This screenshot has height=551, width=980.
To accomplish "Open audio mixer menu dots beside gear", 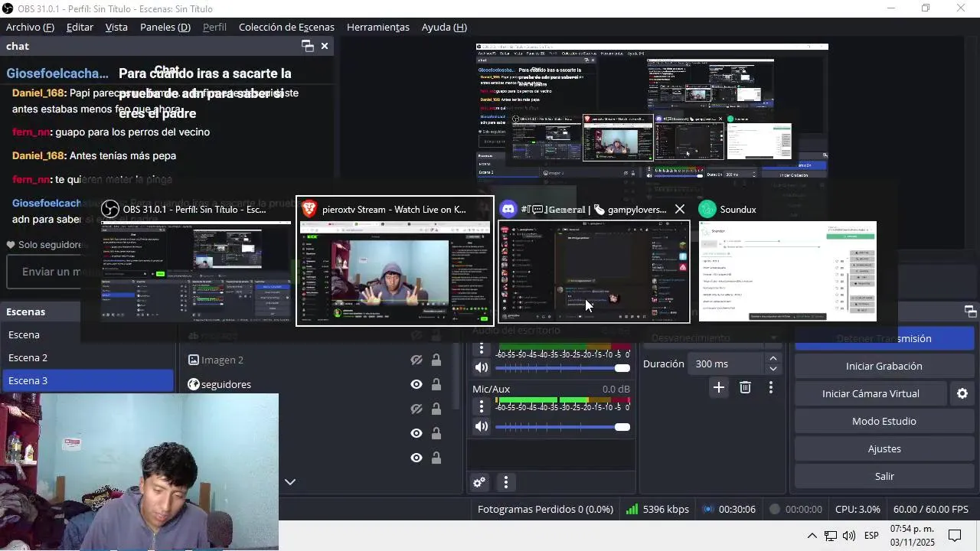I will [505, 482].
